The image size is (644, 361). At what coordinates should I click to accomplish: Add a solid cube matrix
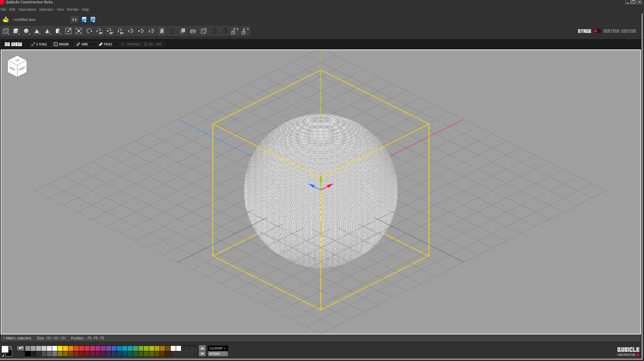point(16,31)
